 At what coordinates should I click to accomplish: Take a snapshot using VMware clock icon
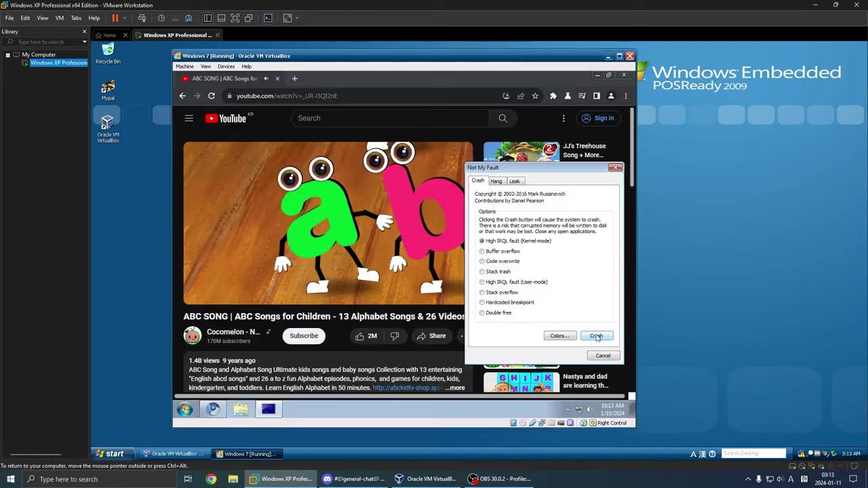click(161, 18)
